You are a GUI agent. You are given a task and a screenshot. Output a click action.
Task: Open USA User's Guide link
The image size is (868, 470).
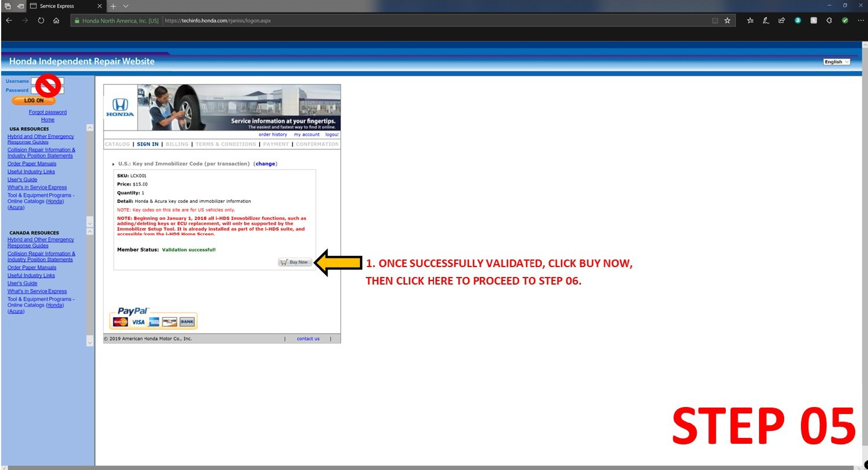coord(22,180)
